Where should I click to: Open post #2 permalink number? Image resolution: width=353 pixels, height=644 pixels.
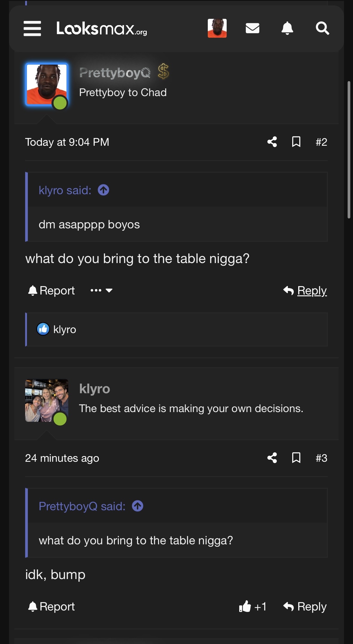click(321, 142)
